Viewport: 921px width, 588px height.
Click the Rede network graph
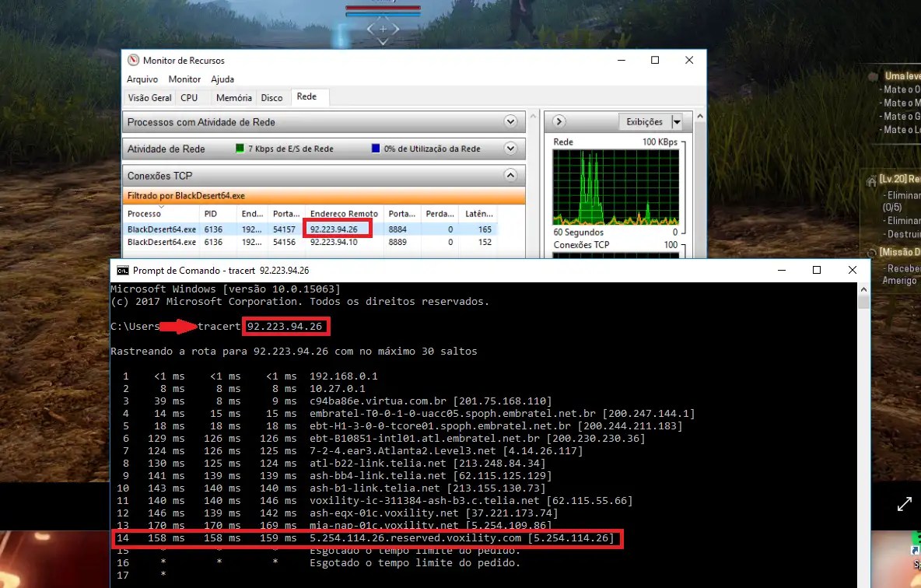pos(615,187)
